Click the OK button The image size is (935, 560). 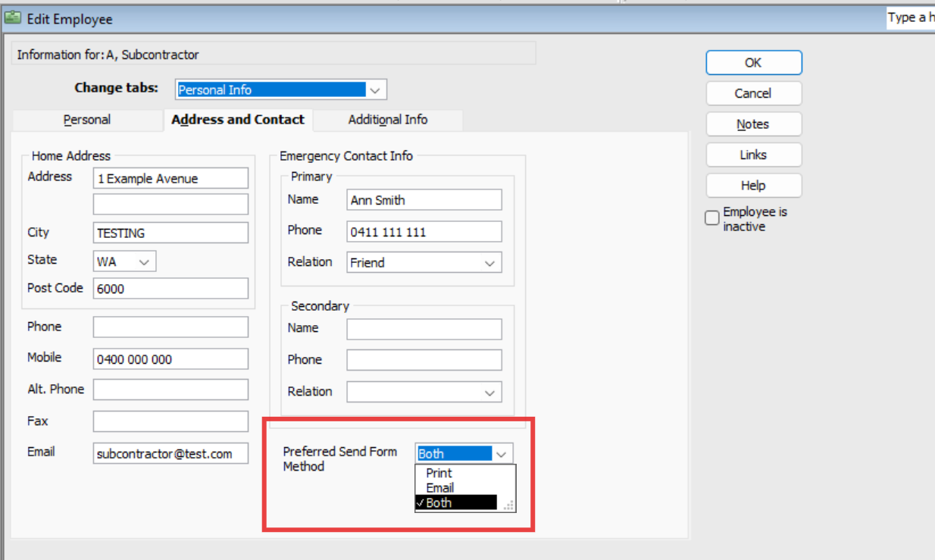753,63
